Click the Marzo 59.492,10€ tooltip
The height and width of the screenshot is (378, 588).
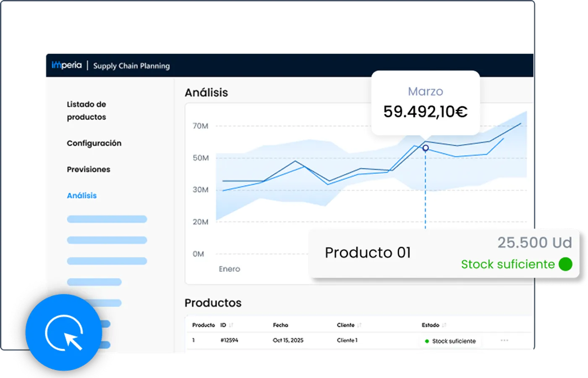tap(426, 103)
